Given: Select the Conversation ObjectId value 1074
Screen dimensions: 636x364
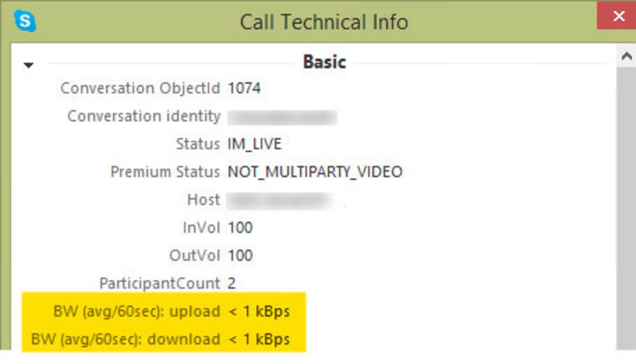Looking at the screenshot, I should click(244, 88).
